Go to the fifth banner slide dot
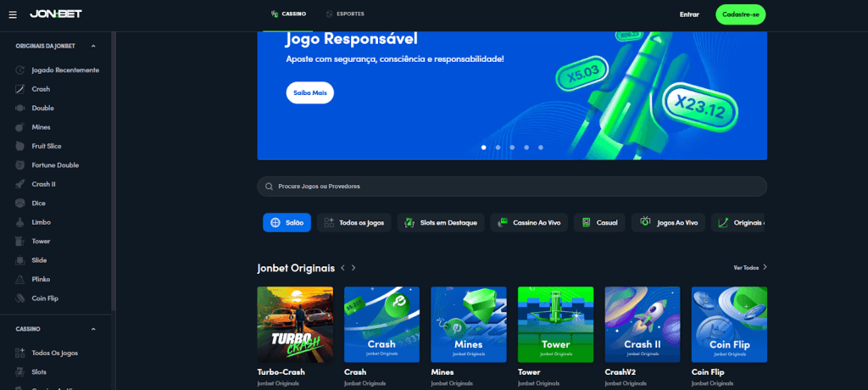 [541, 148]
